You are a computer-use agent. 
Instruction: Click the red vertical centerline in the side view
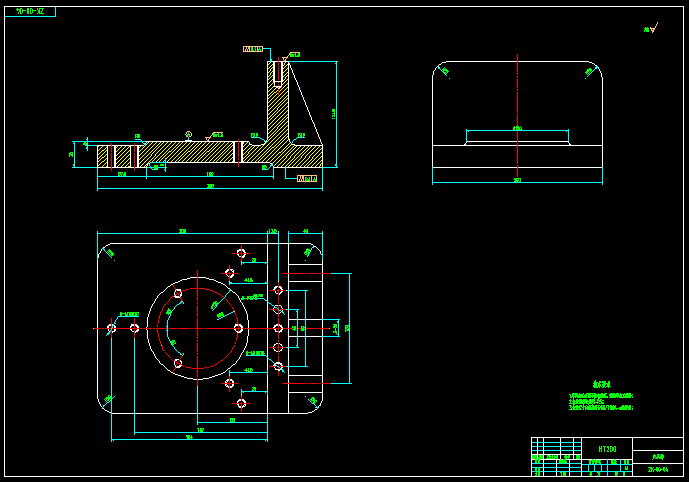[x=518, y=116]
